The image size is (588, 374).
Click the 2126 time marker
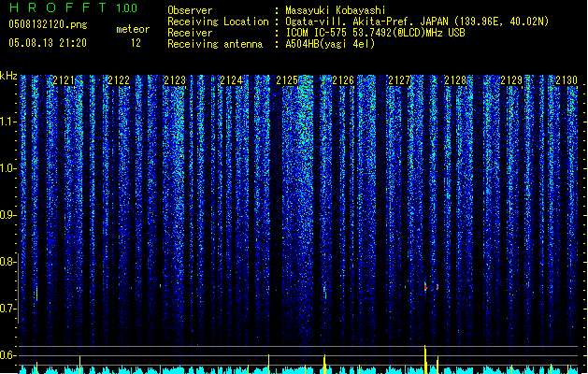click(x=343, y=80)
